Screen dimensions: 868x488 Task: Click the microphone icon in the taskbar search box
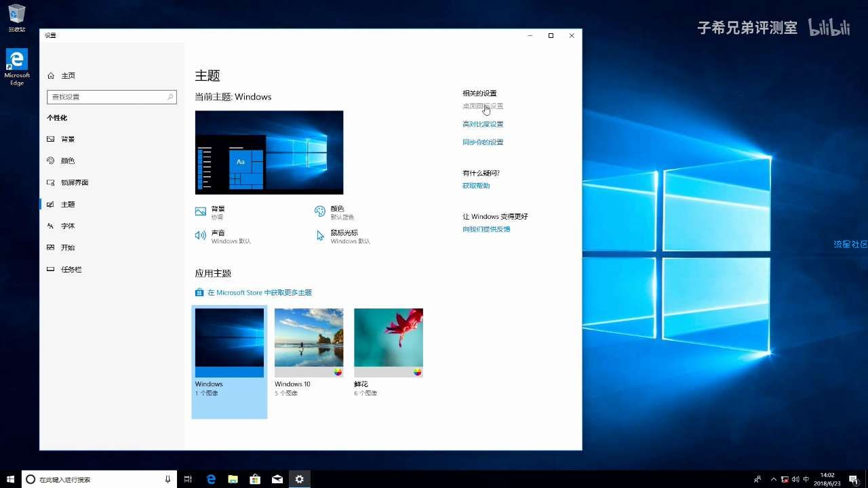pos(167,479)
